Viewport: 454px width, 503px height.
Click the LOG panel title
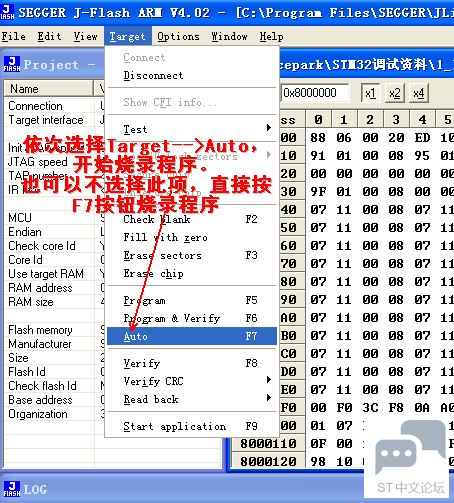point(35,489)
